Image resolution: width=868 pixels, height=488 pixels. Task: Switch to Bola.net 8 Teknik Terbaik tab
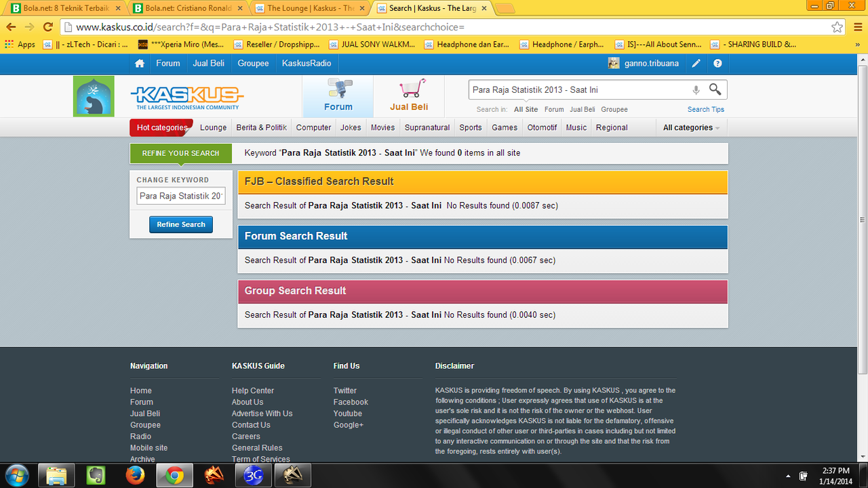(66, 8)
